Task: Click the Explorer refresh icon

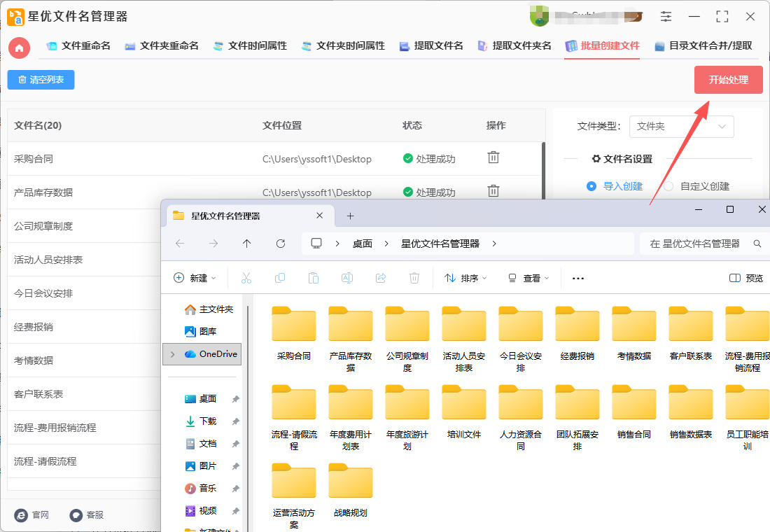Action: click(281, 244)
